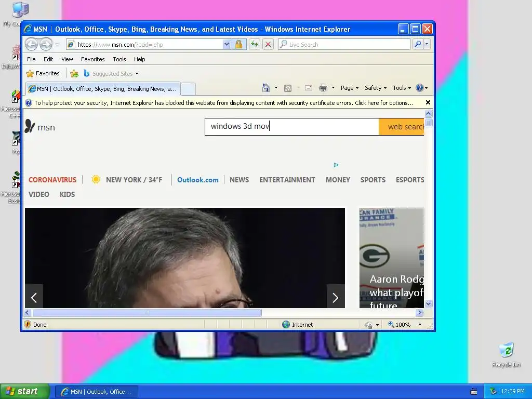532x399 pixels.
Task: Click the horizontal scrollbar left arrow
Action: click(28, 312)
